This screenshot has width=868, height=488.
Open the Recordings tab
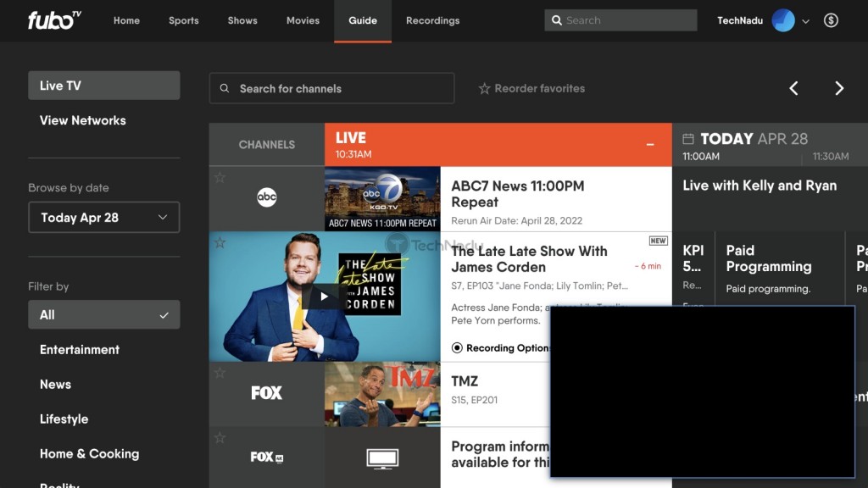(433, 20)
